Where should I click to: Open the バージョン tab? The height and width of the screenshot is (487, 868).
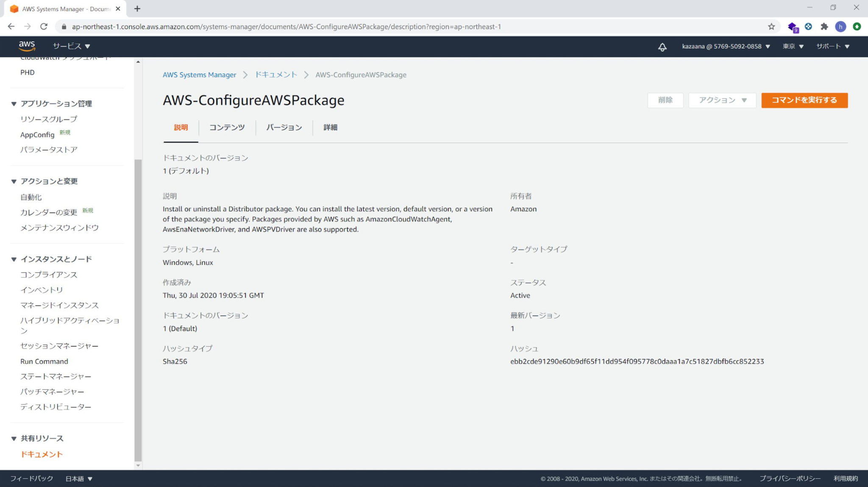[284, 127]
